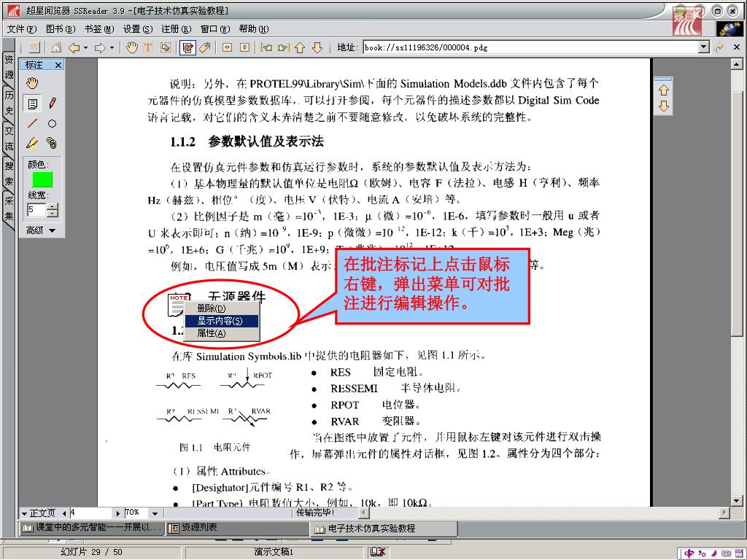This screenshot has height=560, width=747.
Task: Open the back button history dropdown arrow
Action: (86, 47)
